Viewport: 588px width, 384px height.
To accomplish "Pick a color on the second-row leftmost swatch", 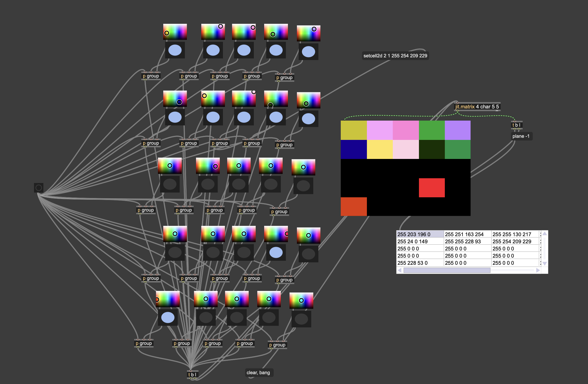I will click(x=175, y=99).
